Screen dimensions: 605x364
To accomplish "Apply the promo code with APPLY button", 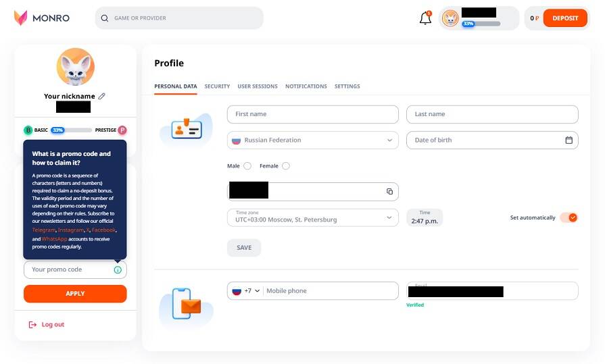I will (75, 294).
